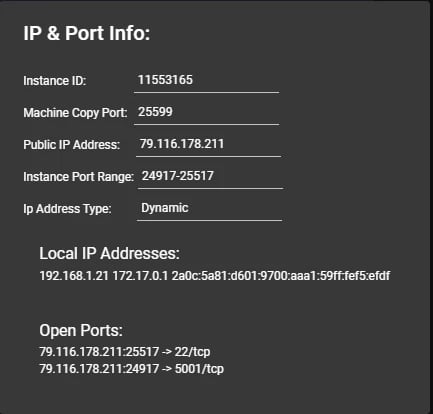Screen dimensions: 433x414
Task: Click the 22/tcp text
Action: 193,352
